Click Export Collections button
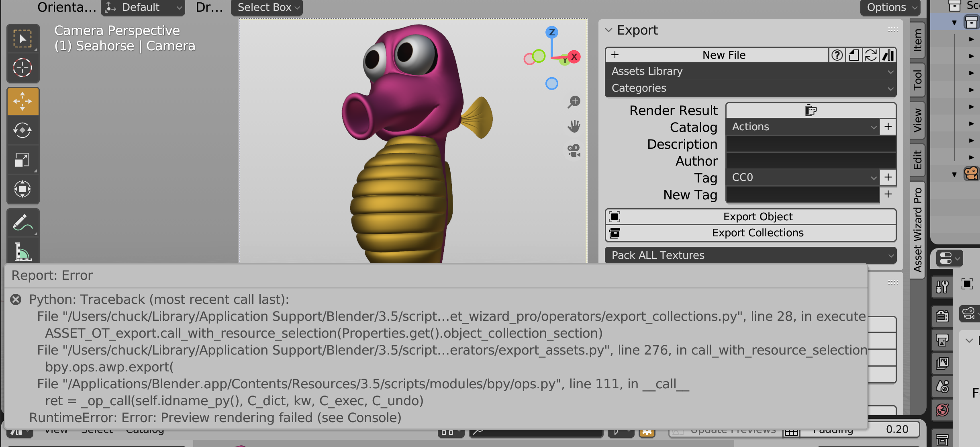 coord(751,233)
